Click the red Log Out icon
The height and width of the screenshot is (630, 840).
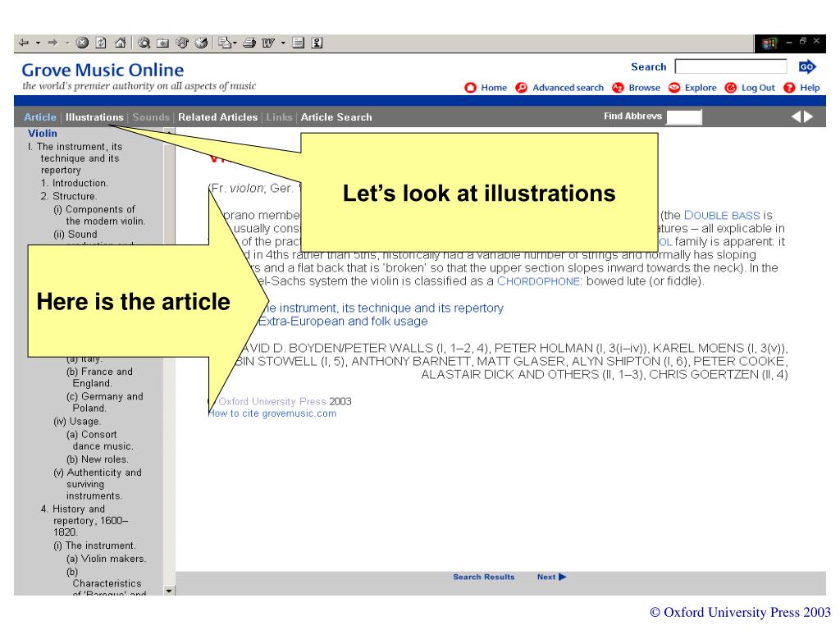(731, 87)
